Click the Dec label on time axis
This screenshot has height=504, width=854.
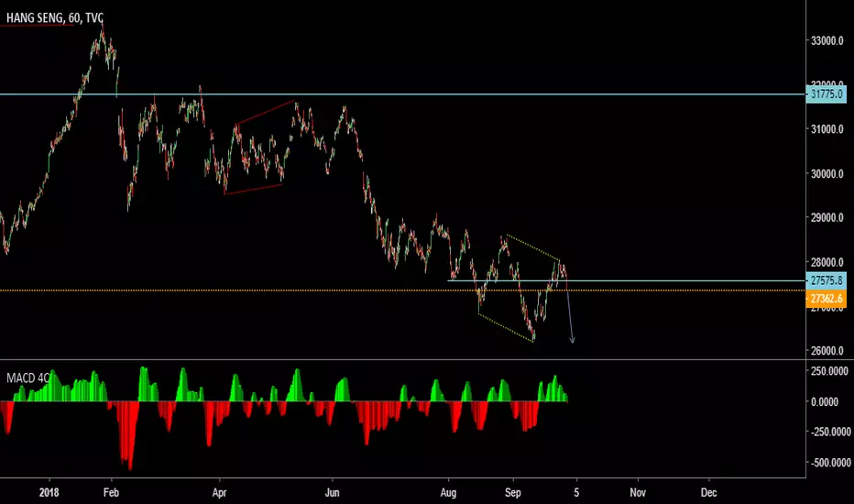pos(708,493)
